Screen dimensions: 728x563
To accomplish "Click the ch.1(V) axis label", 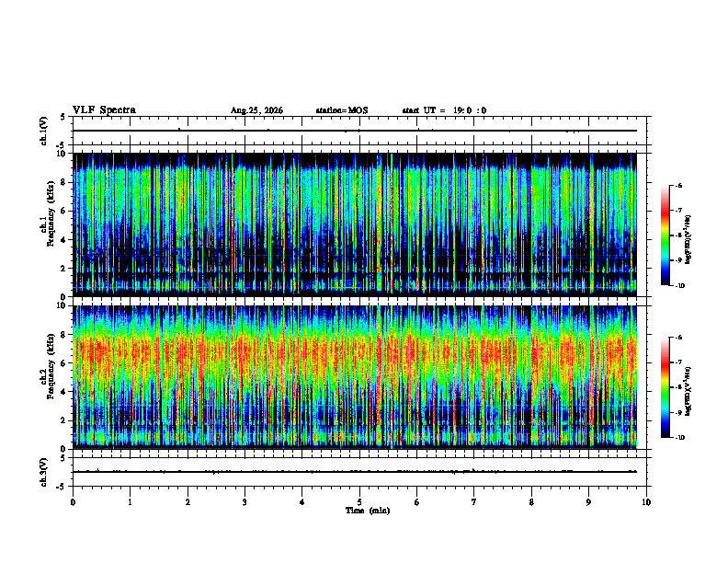I will (x=44, y=131).
